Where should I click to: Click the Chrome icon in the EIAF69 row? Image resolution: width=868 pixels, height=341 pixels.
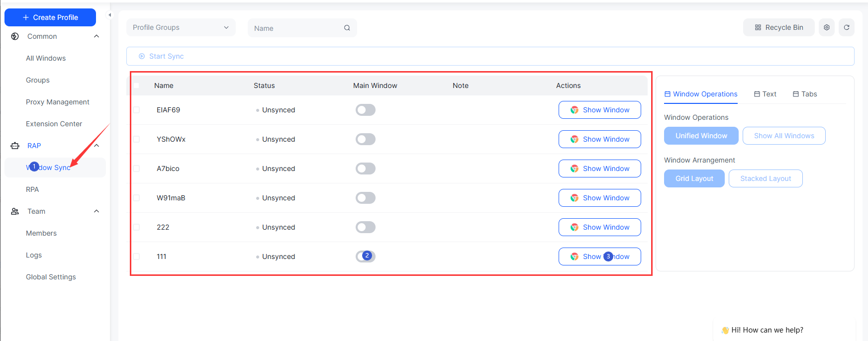click(574, 110)
